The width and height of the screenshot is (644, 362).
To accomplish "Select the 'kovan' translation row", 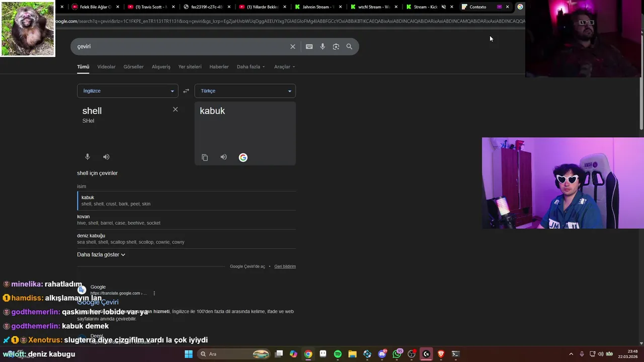I will click(x=187, y=220).
